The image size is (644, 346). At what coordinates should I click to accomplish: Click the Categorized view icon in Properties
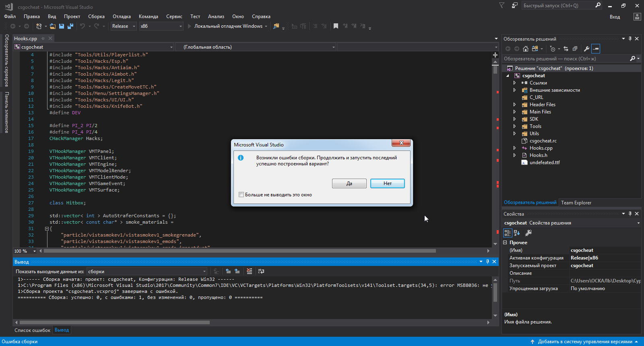pyautogui.click(x=508, y=233)
